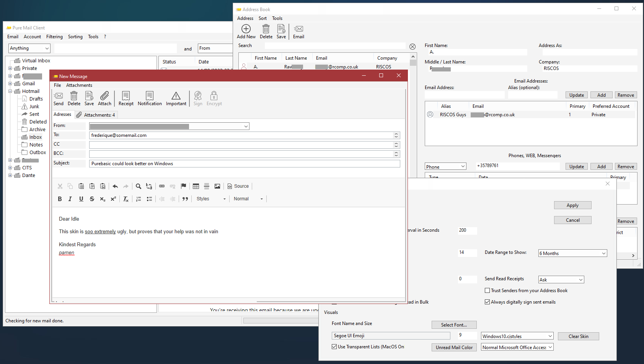Open the Styles dropdown in editor

click(211, 199)
